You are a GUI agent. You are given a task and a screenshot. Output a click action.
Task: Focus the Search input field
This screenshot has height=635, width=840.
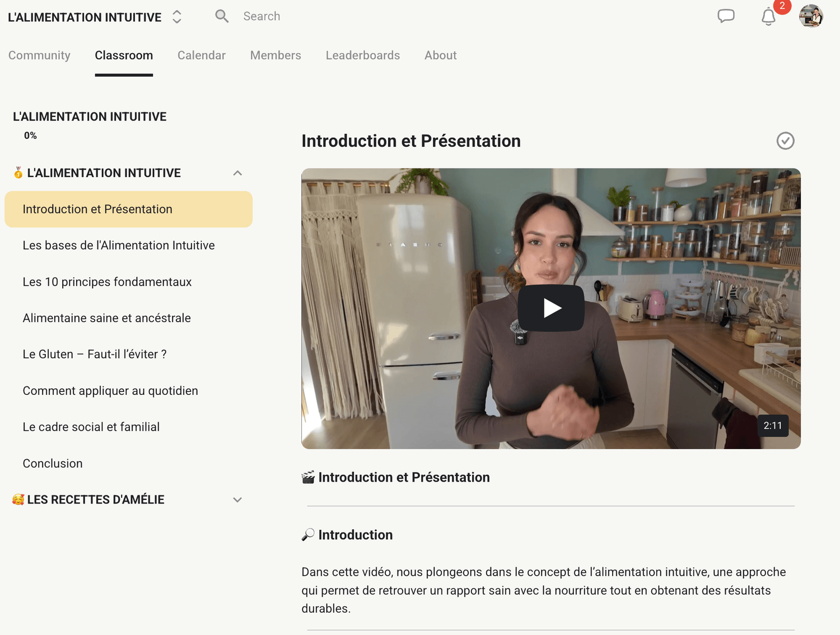pyautogui.click(x=262, y=16)
